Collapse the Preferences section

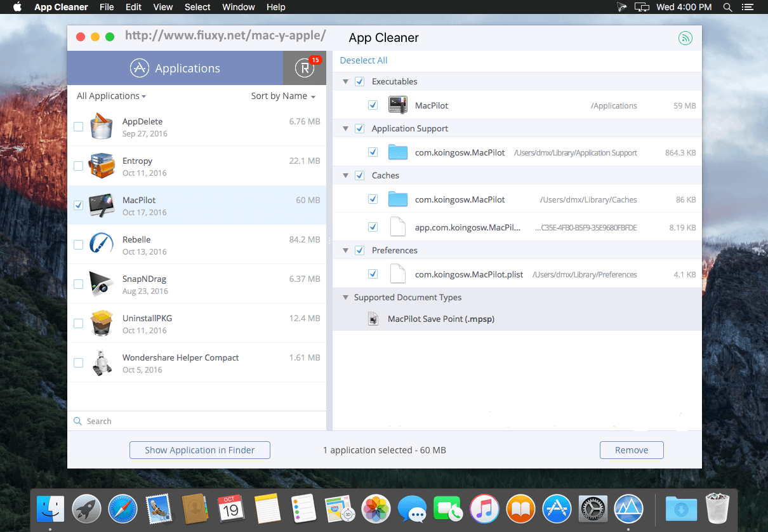(346, 250)
